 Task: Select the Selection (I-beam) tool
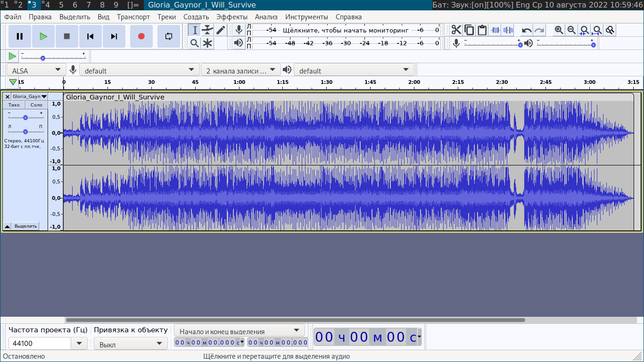pos(195,30)
